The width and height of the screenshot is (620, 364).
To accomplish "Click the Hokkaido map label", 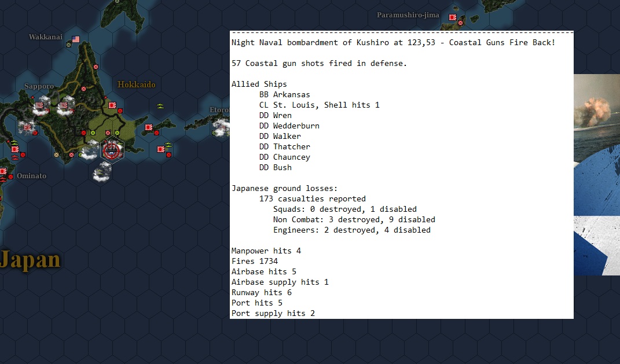I will 137,84.
